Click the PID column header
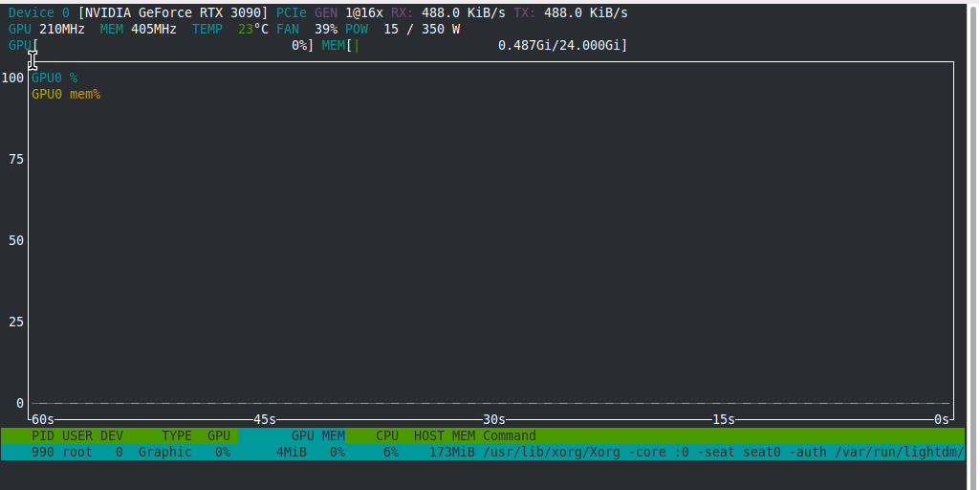The height and width of the screenshot is (490, 980). pyautogui.click(x=43, y=435)
